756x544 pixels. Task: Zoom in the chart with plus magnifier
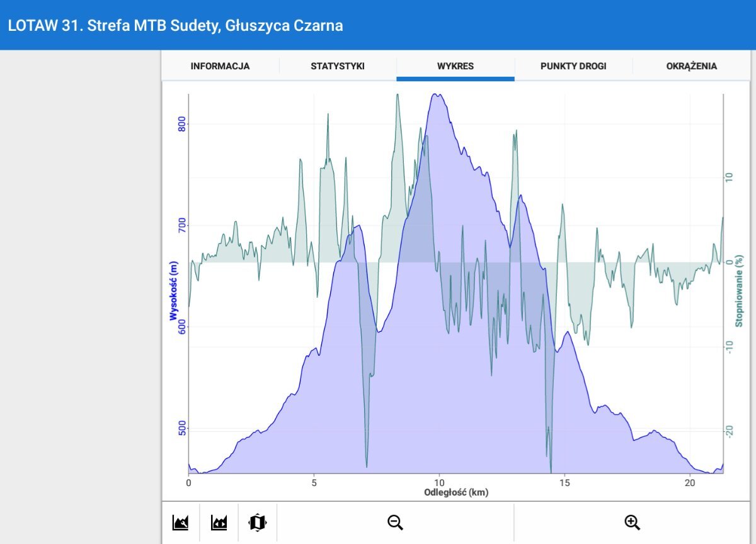(x=632, y=522)
